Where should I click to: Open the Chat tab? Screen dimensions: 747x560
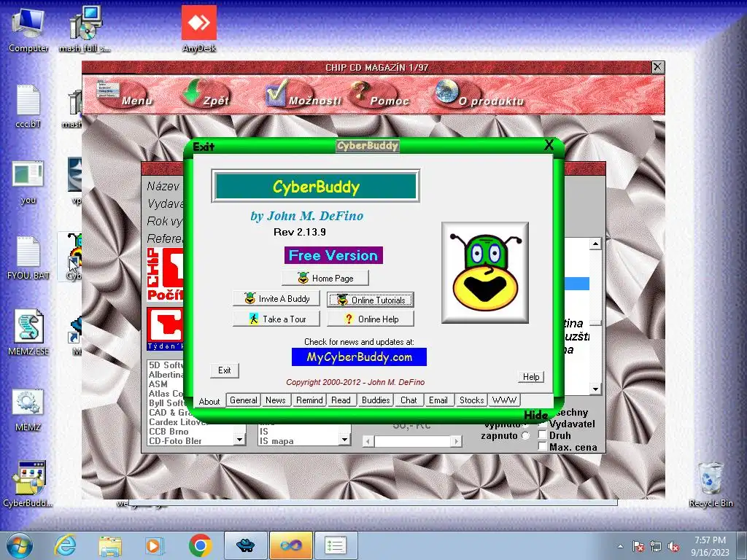tap(409, 400)
